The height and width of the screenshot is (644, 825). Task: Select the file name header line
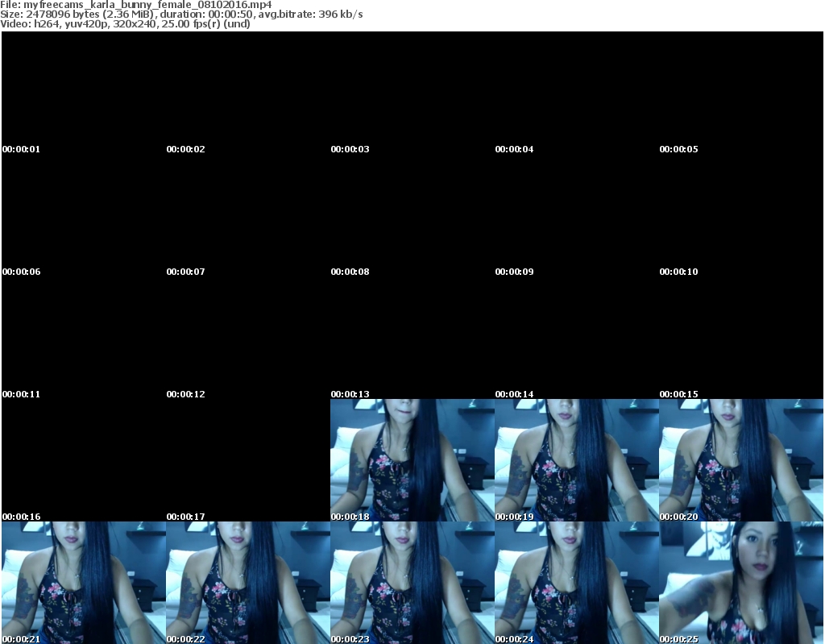[135, 5]
